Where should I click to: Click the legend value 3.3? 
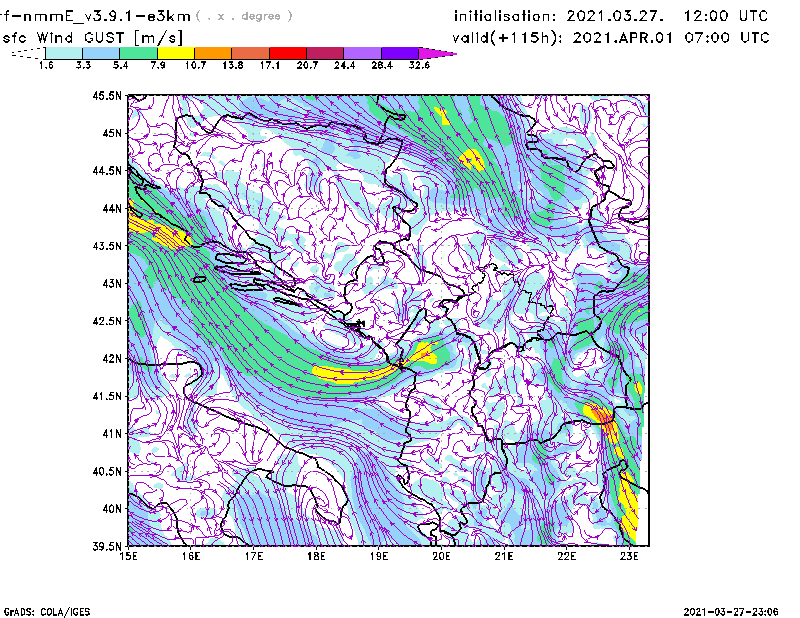[83, 65]
